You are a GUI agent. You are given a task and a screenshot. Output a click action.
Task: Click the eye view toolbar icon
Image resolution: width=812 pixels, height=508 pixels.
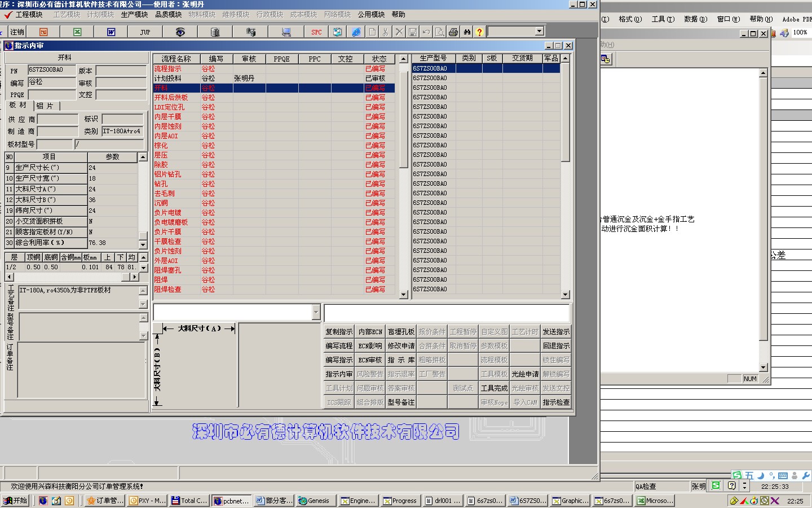(x=180, y=32)
